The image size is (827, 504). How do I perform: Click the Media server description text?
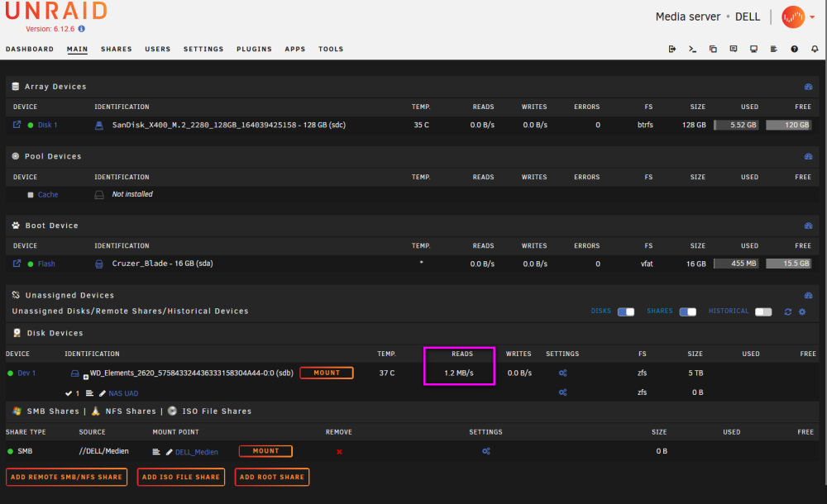(688, 17)
